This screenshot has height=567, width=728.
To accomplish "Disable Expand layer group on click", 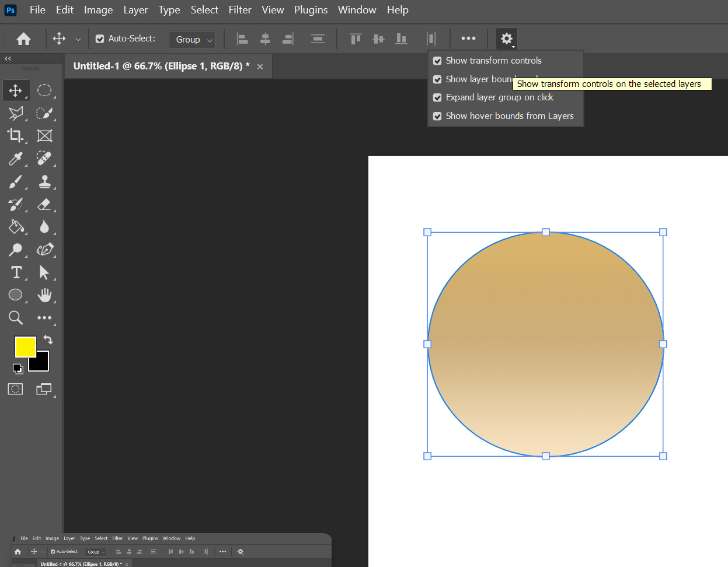I will coord(437,97).
